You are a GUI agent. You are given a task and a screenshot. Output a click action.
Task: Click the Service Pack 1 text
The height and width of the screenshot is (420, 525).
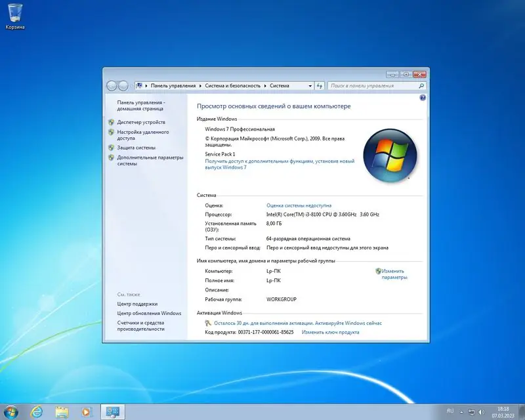[220, 154]
